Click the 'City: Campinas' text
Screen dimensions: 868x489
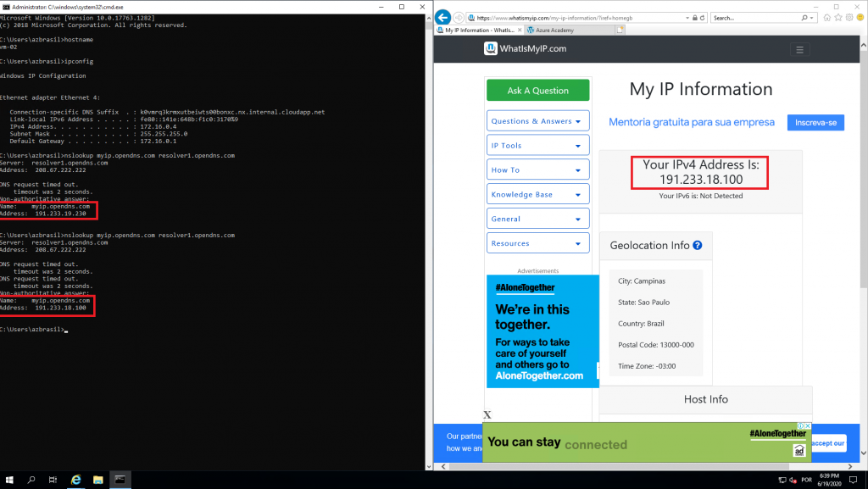pyautogui.click(x=642, y=281)
